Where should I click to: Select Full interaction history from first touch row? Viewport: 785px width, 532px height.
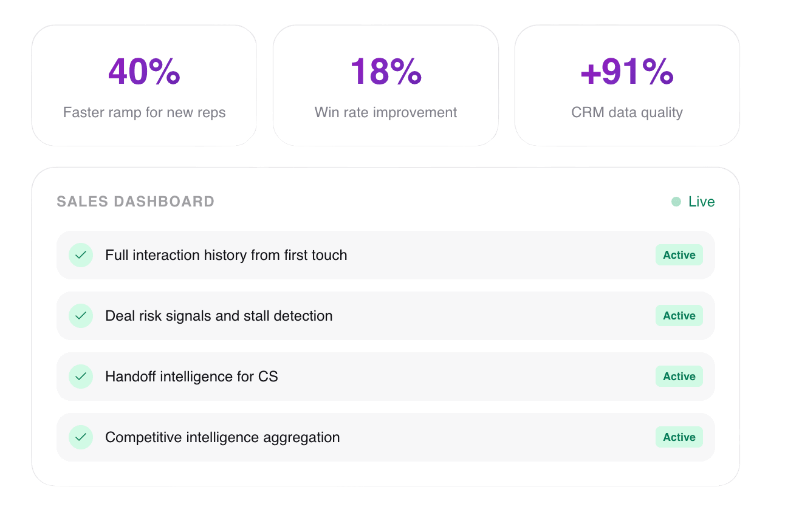386,255
